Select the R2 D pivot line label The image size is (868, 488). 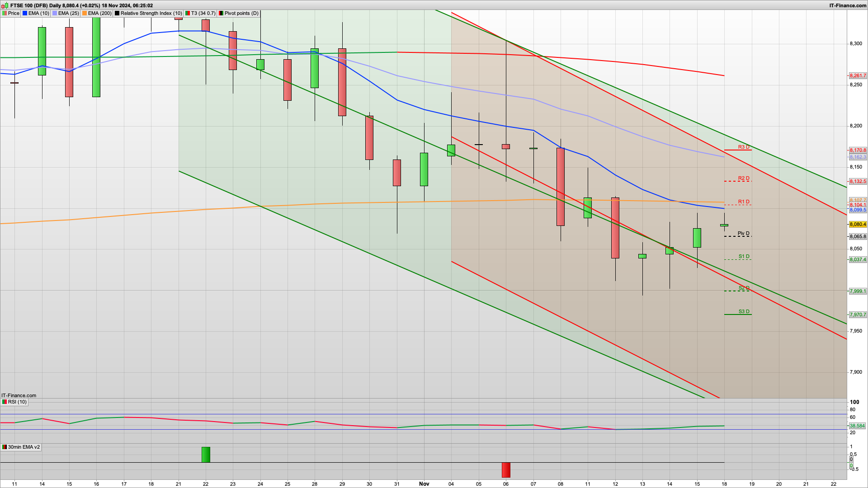(x=744, y=178)
